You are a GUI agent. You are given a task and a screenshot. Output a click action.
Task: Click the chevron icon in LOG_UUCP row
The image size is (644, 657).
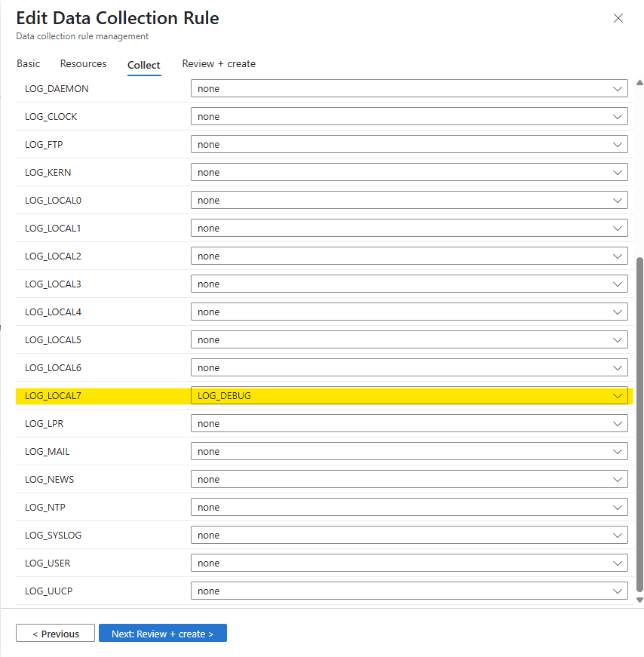(x=618, y=591)
